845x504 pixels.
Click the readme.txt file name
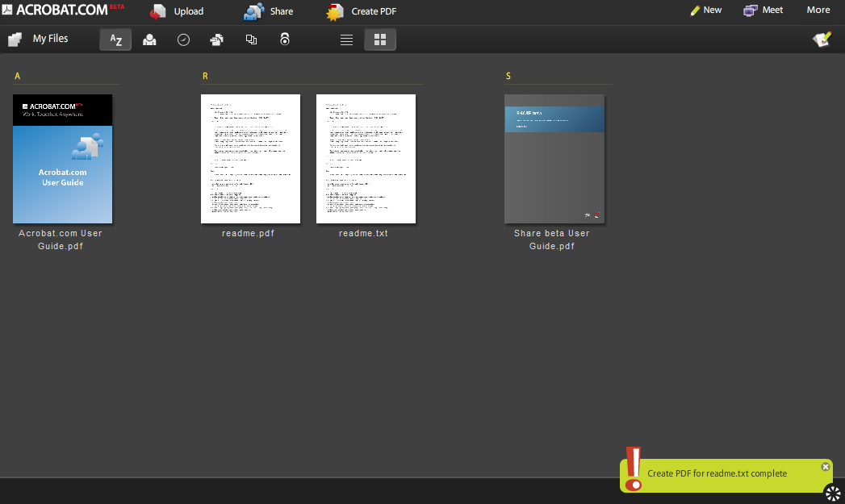[363, 233]
